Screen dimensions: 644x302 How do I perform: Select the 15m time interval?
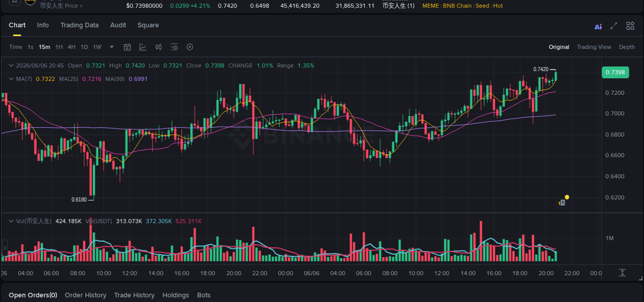pyautogui.click(x=44, y=47)
